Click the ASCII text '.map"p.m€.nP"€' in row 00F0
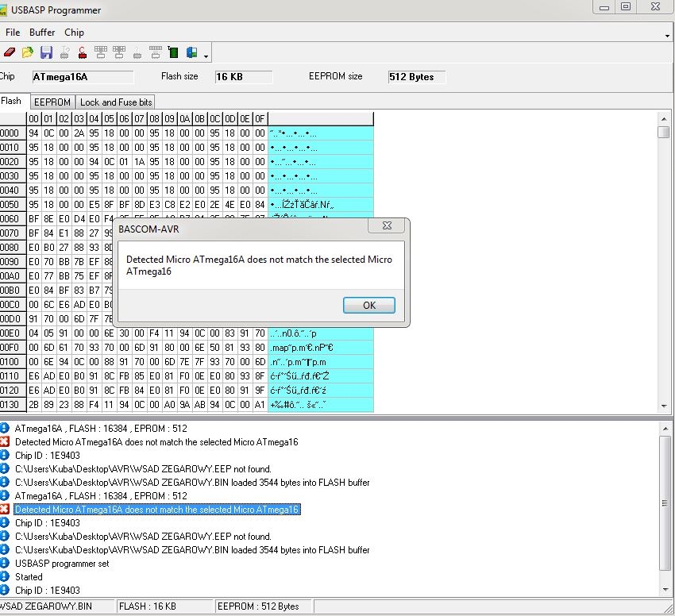The height and width of the screenshot is (616, 675). [302, 348]
